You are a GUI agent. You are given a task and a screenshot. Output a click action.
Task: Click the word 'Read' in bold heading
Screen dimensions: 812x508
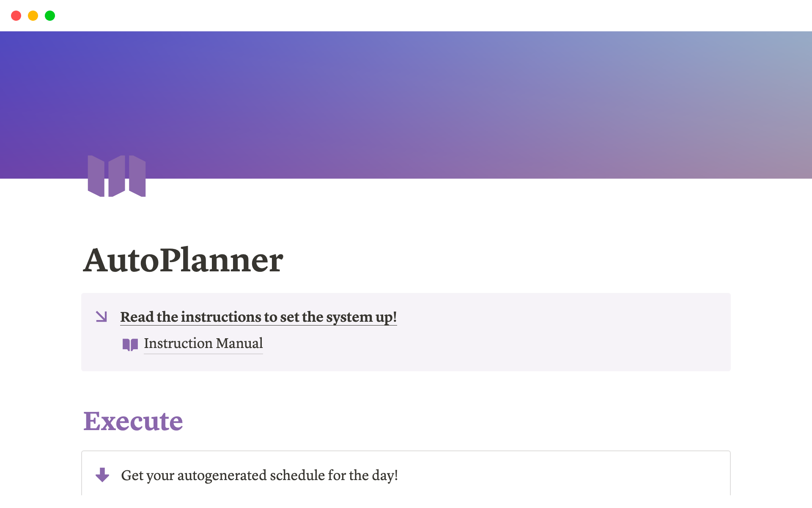[137, 317]
